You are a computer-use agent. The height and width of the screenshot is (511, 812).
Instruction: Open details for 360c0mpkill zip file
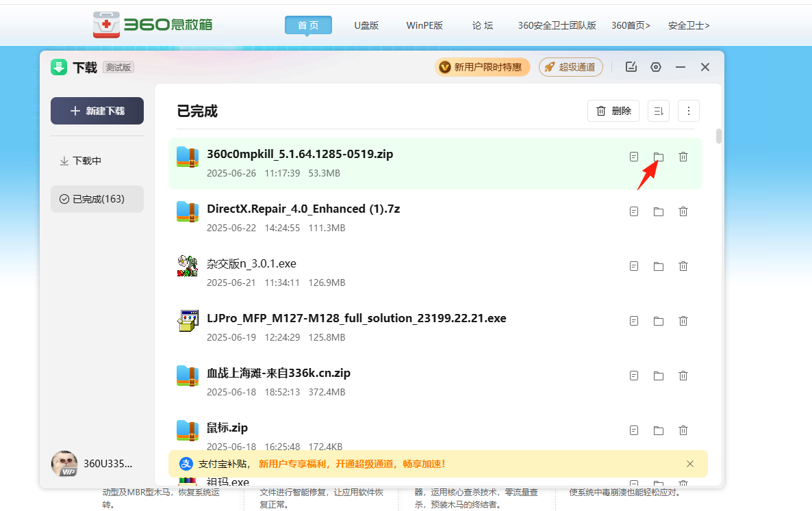point(634,157)
